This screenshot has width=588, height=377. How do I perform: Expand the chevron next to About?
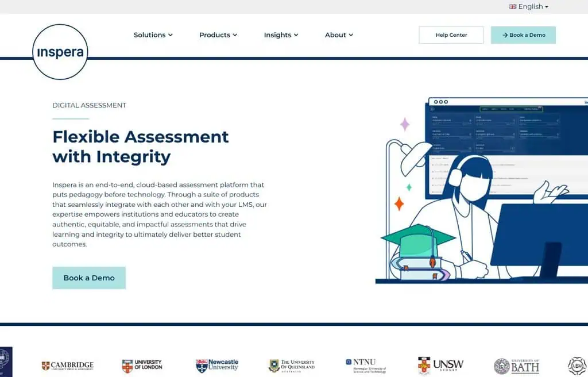[351, 35]
